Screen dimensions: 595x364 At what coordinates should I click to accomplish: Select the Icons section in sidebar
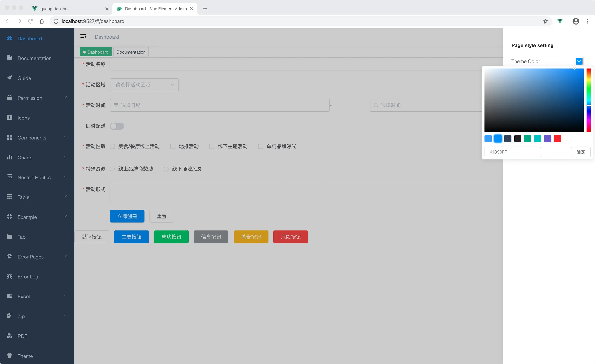23,118
